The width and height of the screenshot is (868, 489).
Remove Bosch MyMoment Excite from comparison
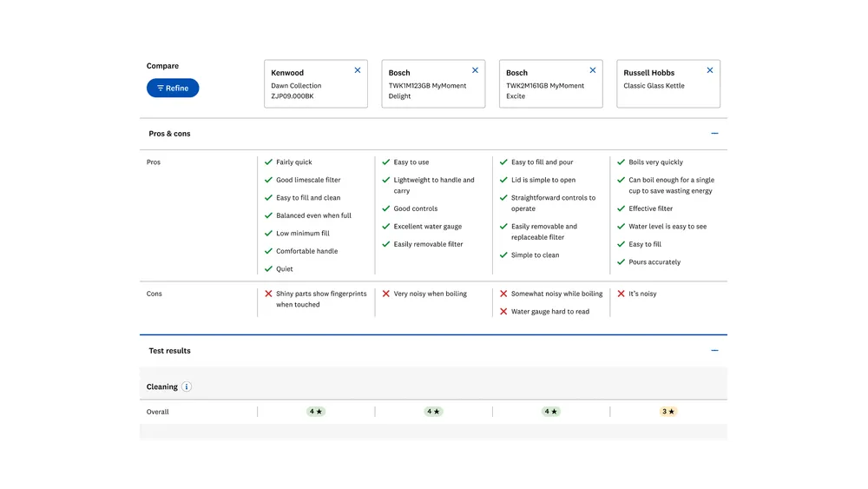593,70
